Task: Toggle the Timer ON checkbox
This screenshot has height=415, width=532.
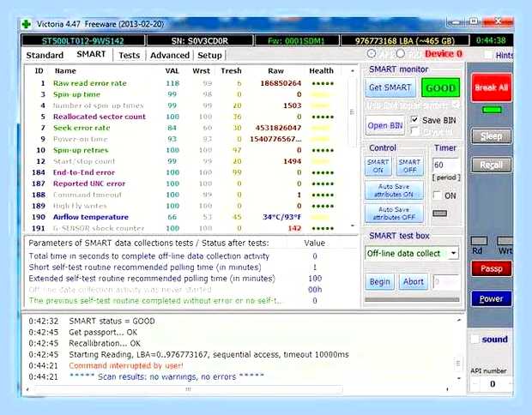Action: pos(437,195)
